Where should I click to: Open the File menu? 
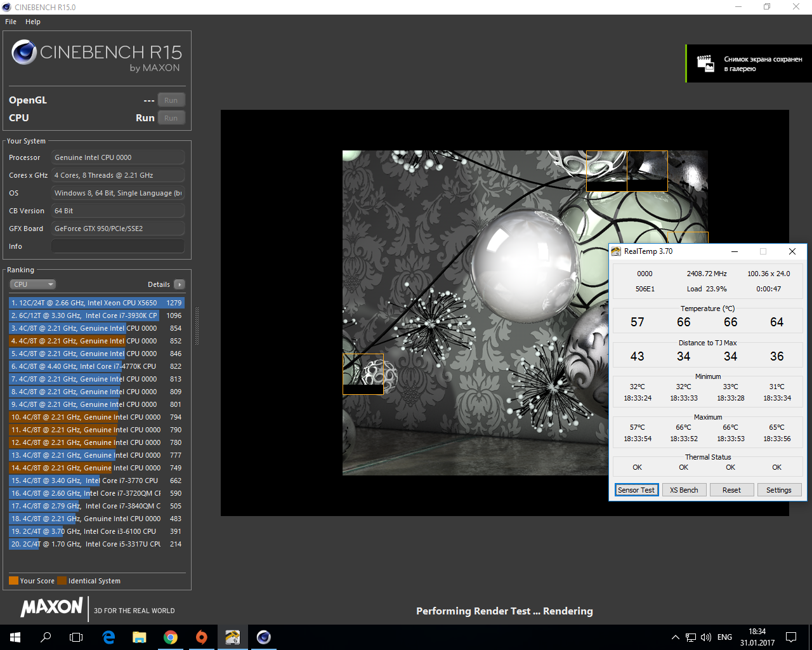tap(11, 22)
